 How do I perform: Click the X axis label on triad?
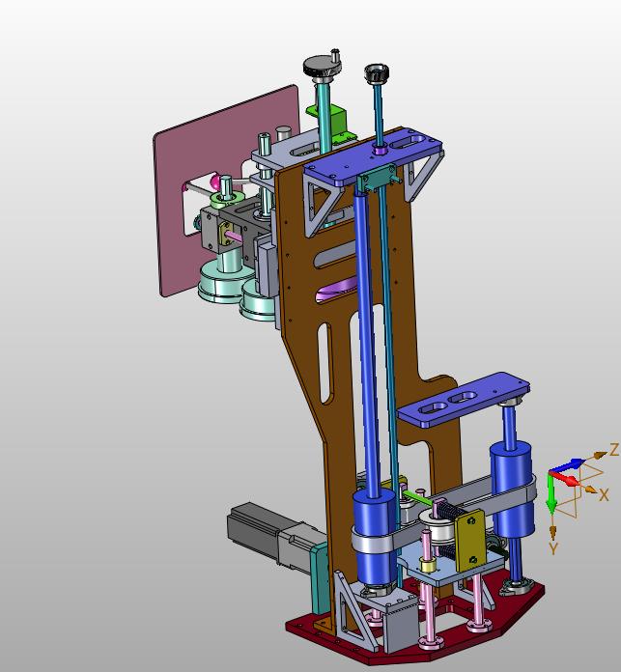(604, 495)
